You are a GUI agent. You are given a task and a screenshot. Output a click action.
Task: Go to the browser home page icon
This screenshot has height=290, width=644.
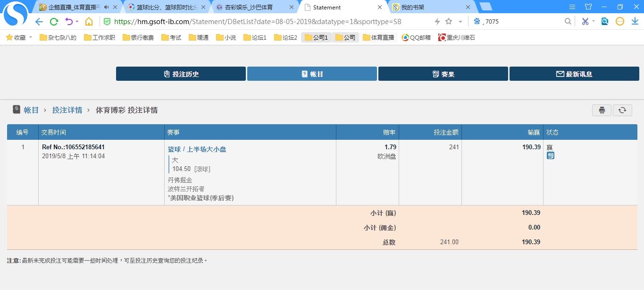coord(89,22)
